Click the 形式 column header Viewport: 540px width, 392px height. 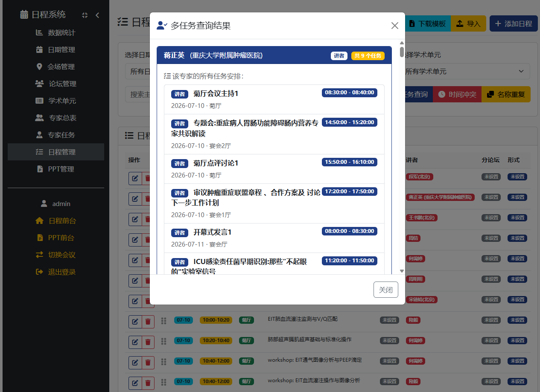pos(514,160)
